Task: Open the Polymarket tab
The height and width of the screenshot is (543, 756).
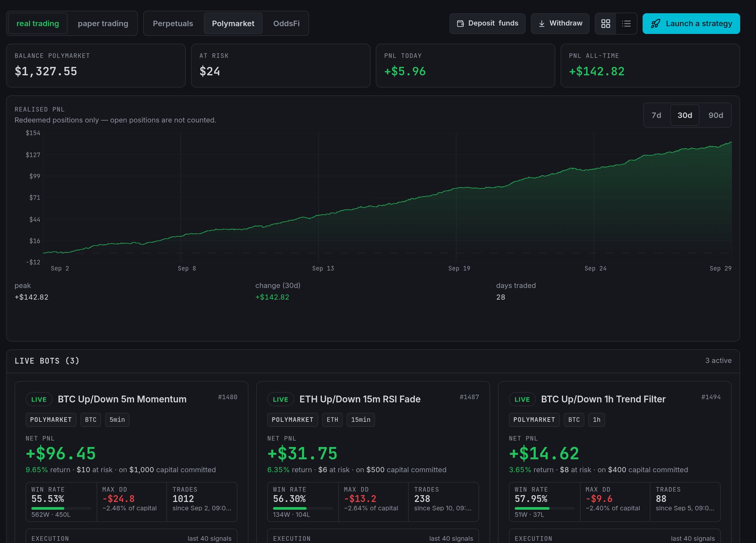Action: click(233, 23)
